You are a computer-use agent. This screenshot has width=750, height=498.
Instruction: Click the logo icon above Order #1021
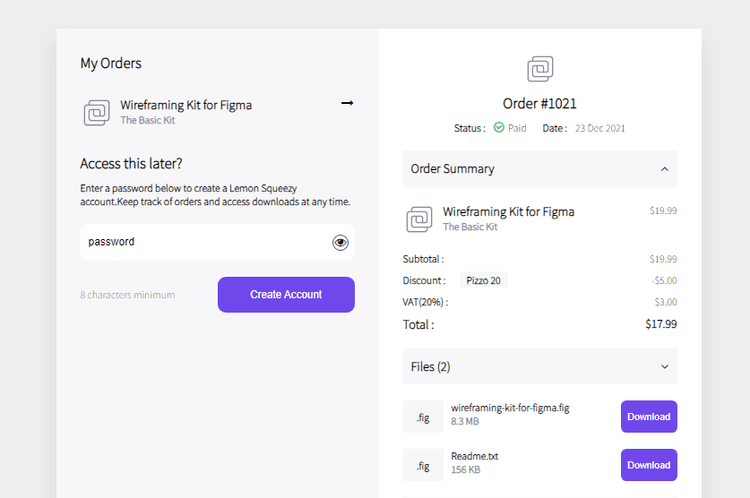(x=540, y=69)
